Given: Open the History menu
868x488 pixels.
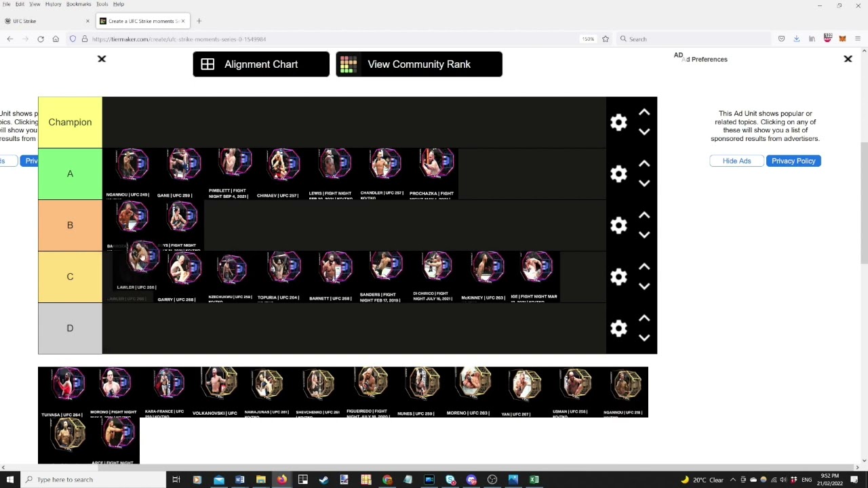Looking at the screenshot, I should 53,4.
